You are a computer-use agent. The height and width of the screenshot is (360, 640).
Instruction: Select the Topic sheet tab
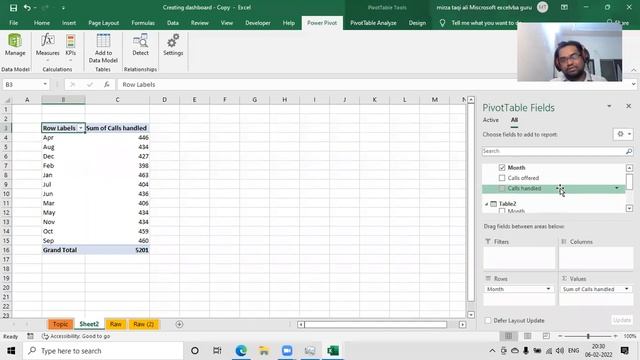(60, 324)
